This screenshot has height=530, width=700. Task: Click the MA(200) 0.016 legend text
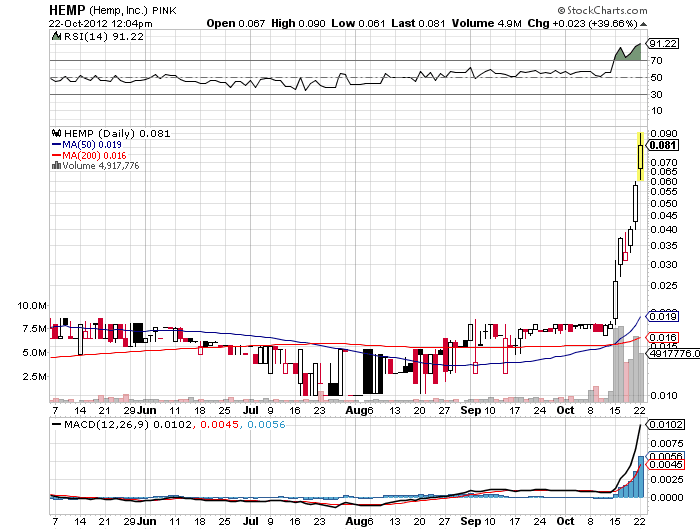94,155
